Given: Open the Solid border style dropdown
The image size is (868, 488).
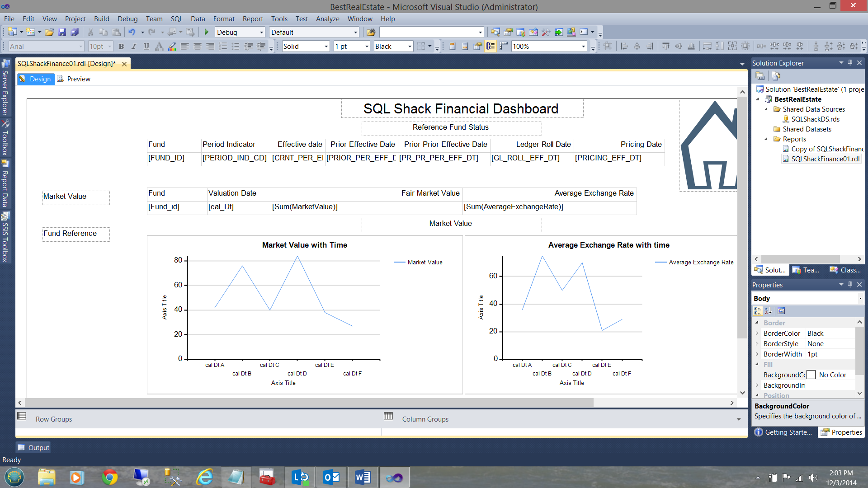Looking at the screenshot, I should tap(326, 47).
